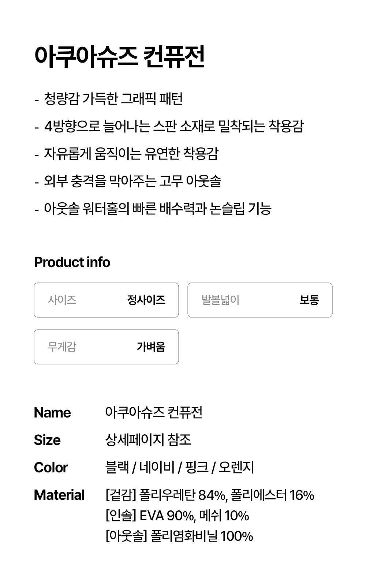Click the product name value next to Name
This screenshot has height=588, width=366.
coord(154,413)
